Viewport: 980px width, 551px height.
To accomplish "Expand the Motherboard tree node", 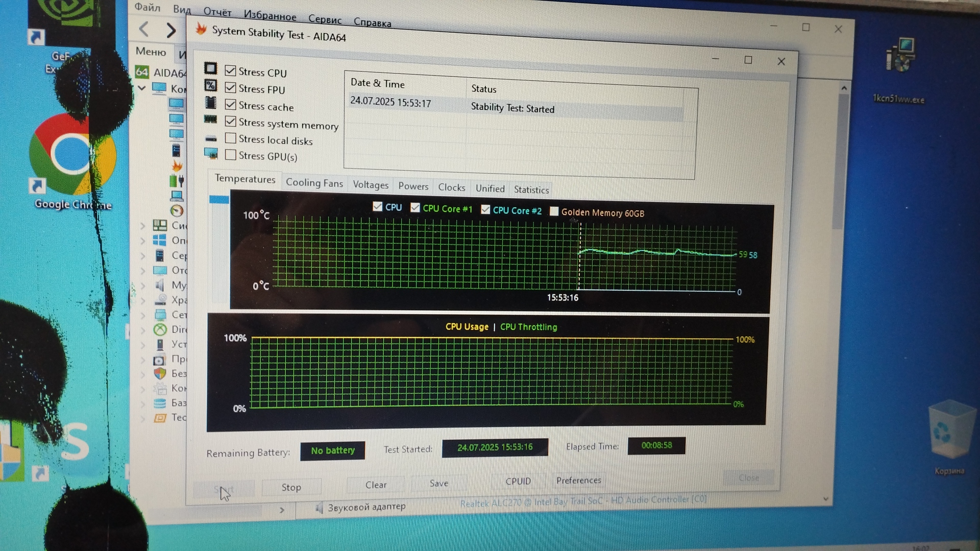I will click(x=143, y=225).
